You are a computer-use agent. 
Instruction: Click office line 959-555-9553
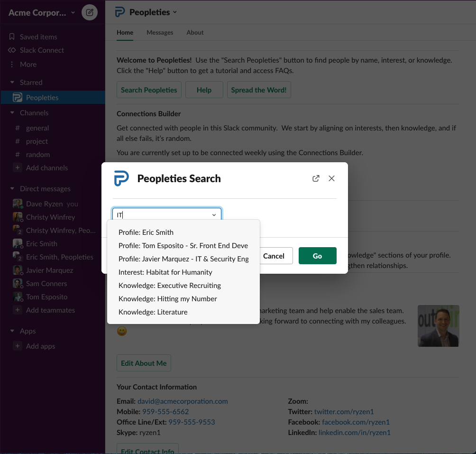(192, 422)
